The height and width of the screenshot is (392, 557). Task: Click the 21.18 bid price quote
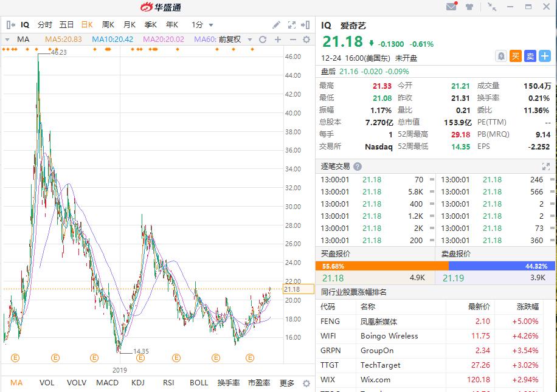click(333, 278)
